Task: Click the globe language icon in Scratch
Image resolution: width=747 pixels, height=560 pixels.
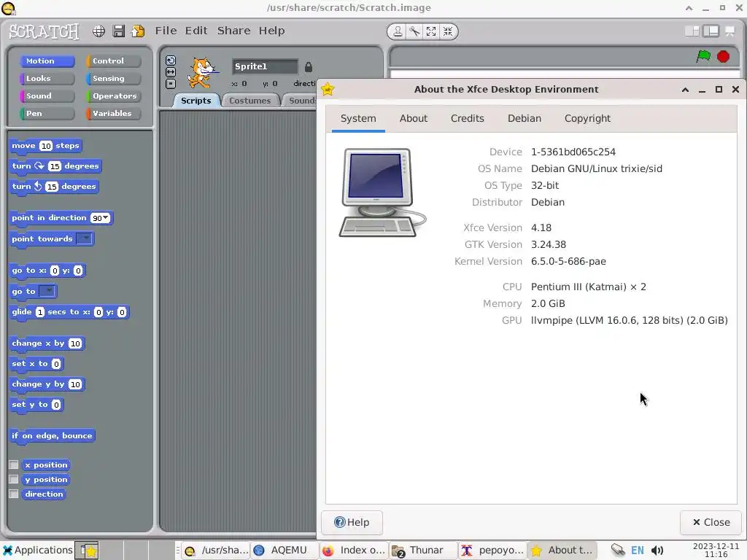Action: [98, 31]
